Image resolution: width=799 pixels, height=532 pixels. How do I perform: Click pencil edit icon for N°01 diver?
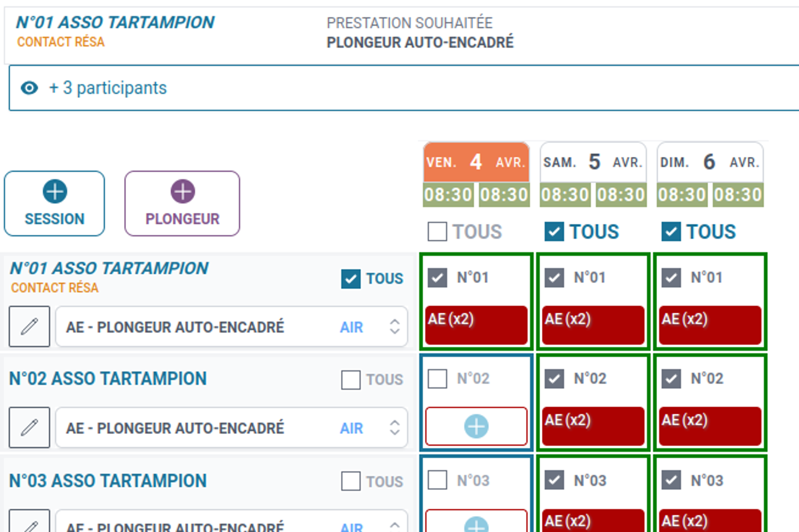[29, 326]
